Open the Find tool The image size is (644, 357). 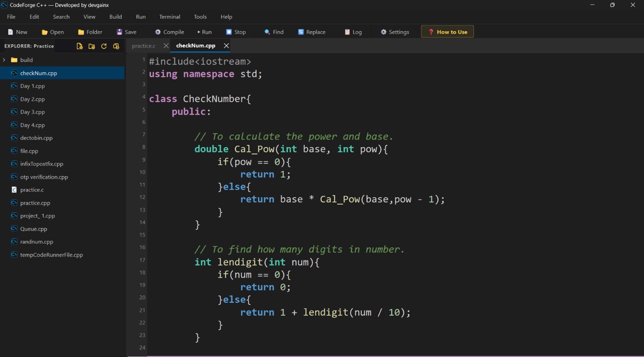click(x=274, y=32)
